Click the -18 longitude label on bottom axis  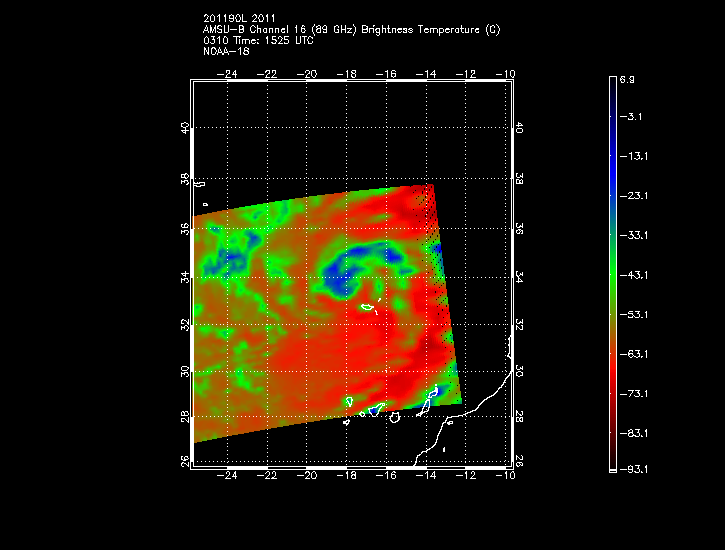(x=347, y=478)
